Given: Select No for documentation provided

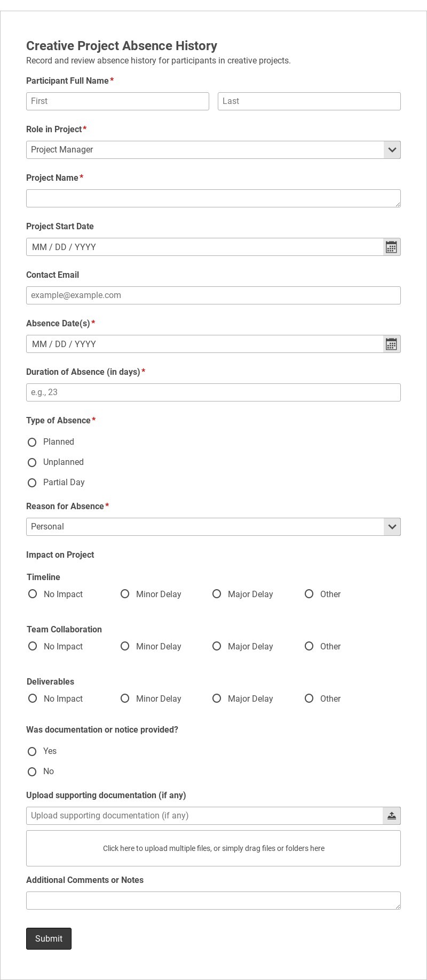Looking at the screenshot, I should click(x=32, y=772).
